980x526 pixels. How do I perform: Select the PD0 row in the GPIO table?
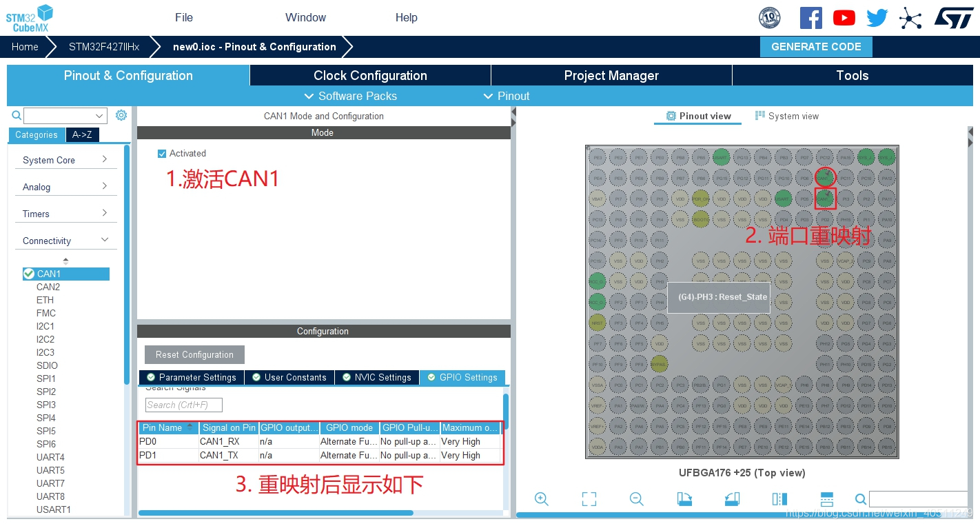(x=320, y=442)
